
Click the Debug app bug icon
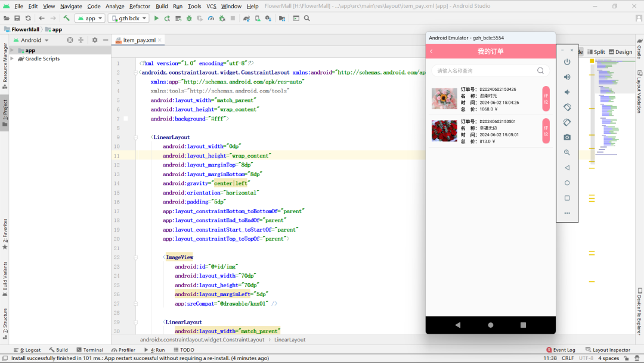[189, 19]
